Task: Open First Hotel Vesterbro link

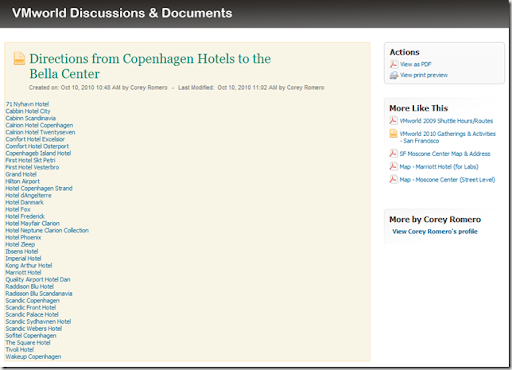Action: pos(32,167)
